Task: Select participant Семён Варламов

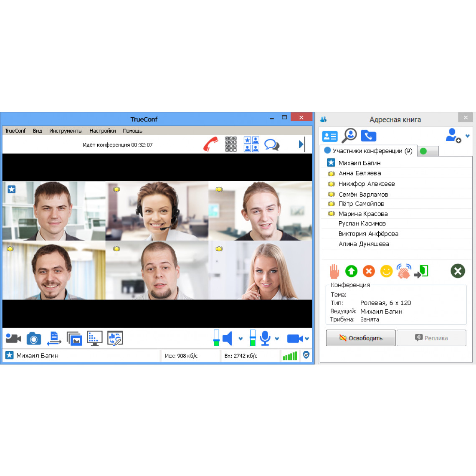Action: pos(397,194)
